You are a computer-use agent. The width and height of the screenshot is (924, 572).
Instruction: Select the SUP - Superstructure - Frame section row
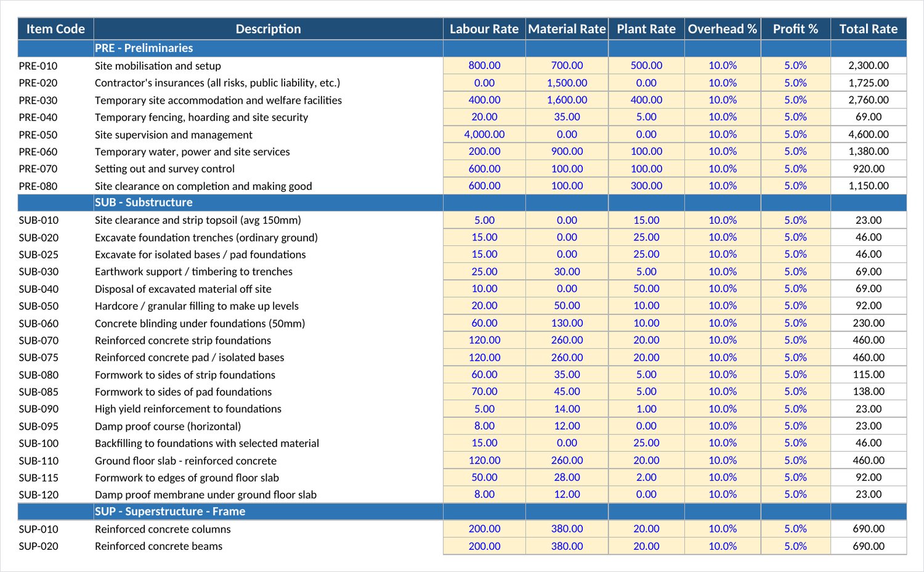coord(462,512)
